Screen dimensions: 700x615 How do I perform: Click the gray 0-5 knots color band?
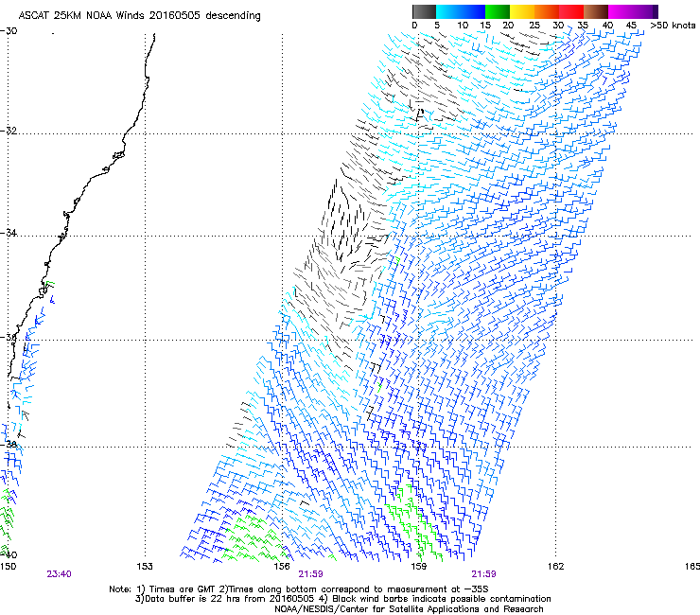[x=424, y=11]
